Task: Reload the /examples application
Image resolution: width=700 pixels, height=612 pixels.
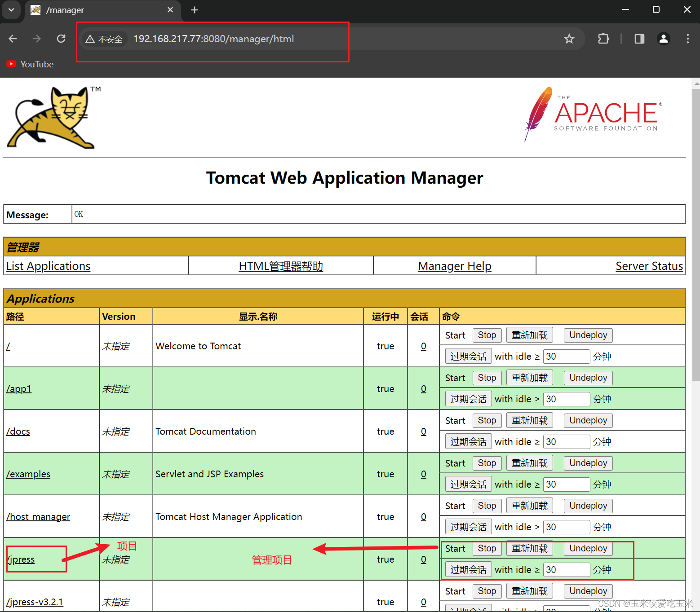Action: pos(530,463)
